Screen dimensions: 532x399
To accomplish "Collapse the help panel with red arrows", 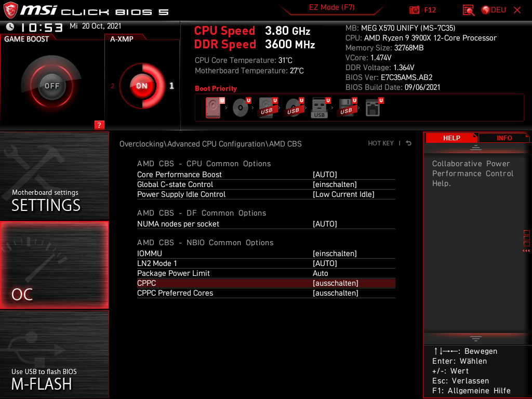I will 526,251.
